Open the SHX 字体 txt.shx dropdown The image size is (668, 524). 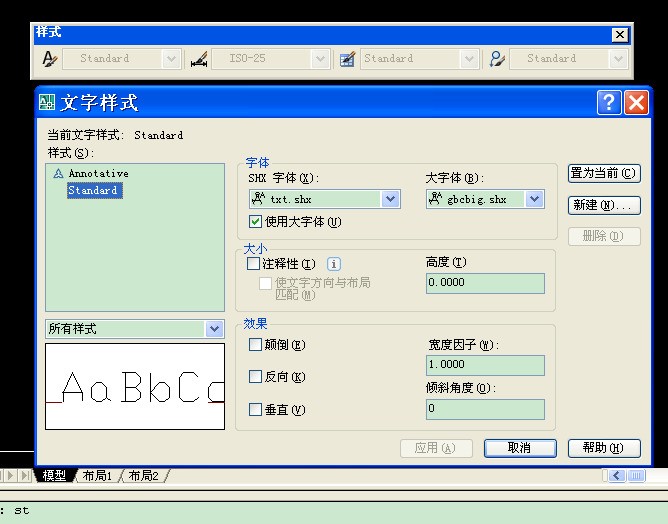tap(390, 199)
